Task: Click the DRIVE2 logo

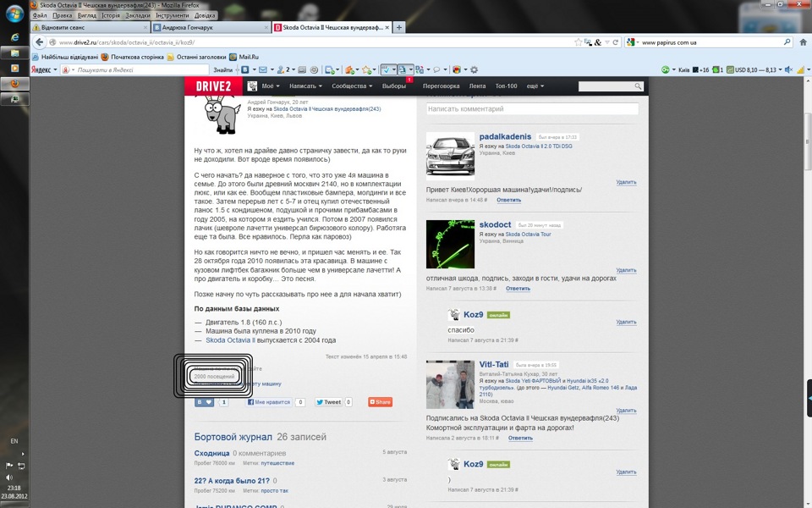Action: (x=213, y=86)
